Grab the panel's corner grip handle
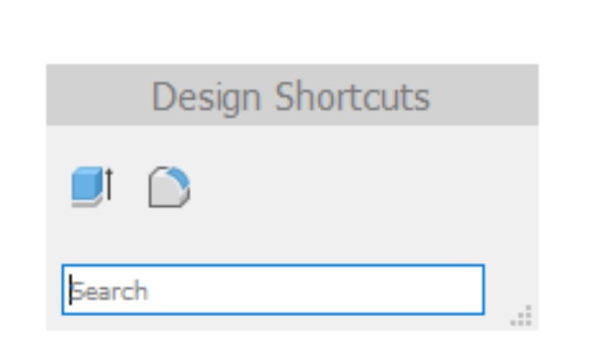Screen dimensions: 608x364 click(521, 315)
